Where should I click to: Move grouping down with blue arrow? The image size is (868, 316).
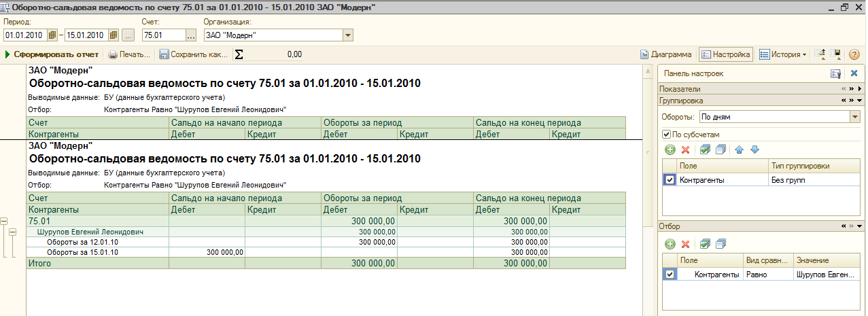pos(754,149)
